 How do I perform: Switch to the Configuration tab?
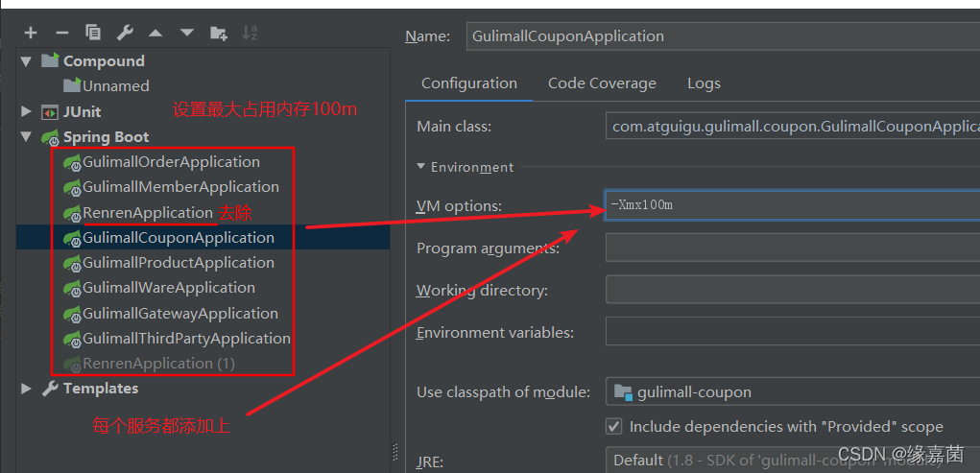pyautogui.click(x=469, y=83)
